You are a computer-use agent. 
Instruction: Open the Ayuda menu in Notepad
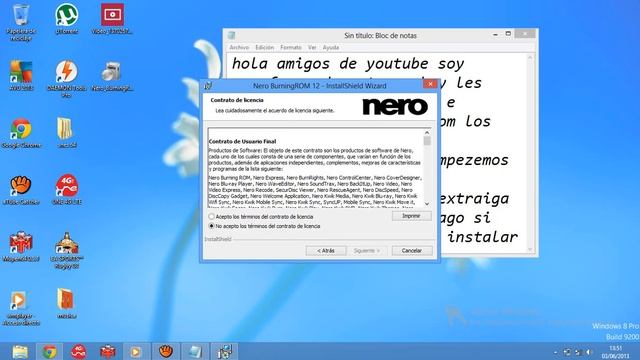pos(331,47)
